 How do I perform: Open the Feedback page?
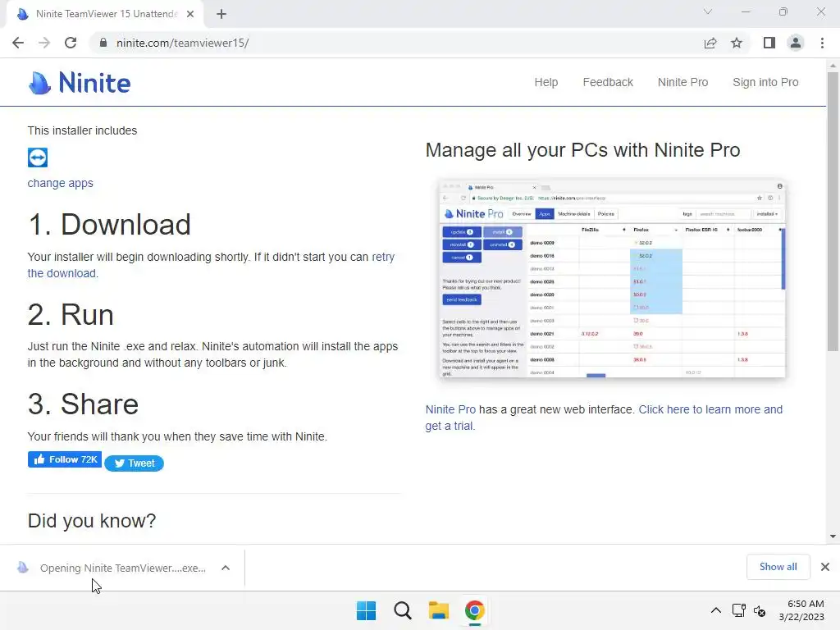[x=608, y=82]
